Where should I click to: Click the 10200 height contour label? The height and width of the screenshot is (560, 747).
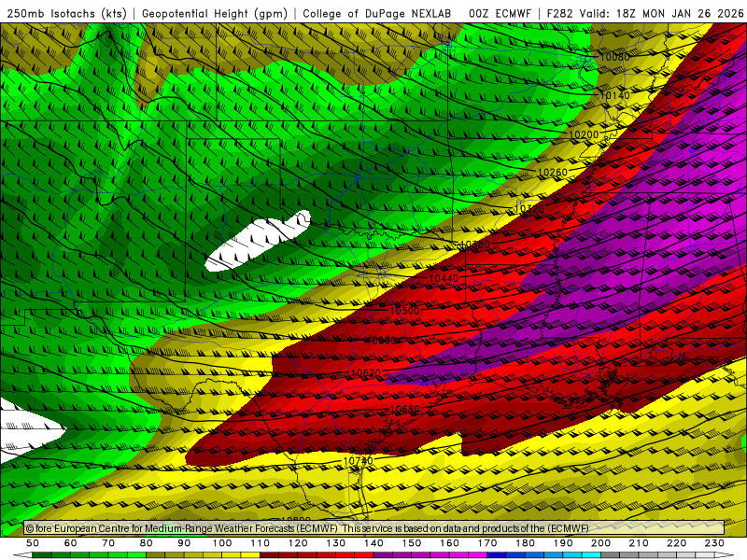pos(585,134)
